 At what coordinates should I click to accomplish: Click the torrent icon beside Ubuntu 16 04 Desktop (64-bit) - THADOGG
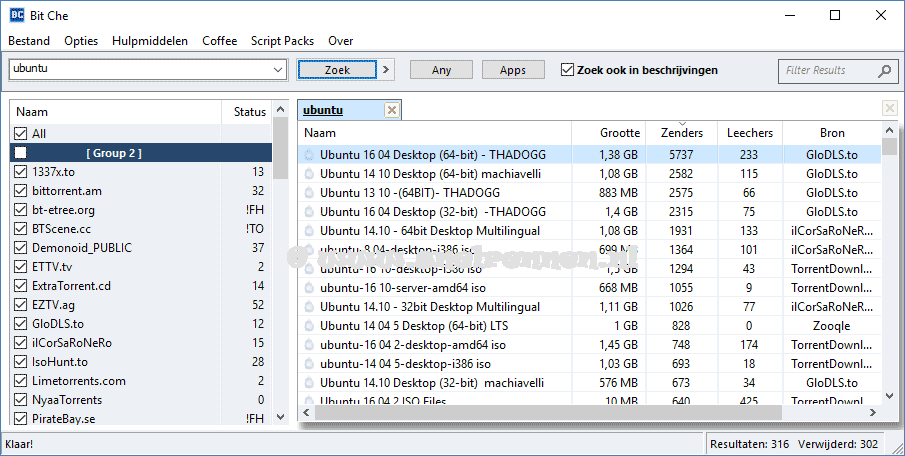click(309, 155)
